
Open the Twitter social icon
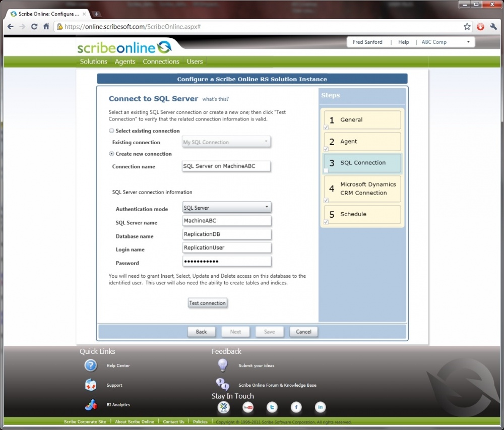tap(272, 407)
